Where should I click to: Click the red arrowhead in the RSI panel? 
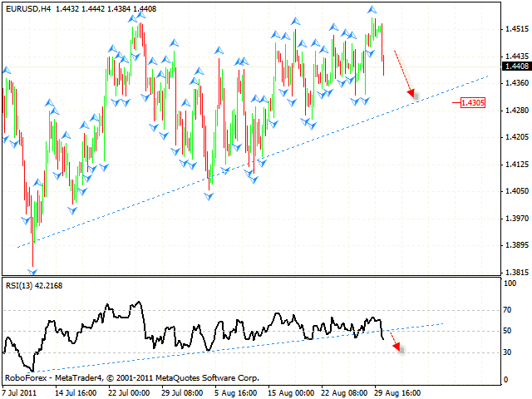click(397, 347)
